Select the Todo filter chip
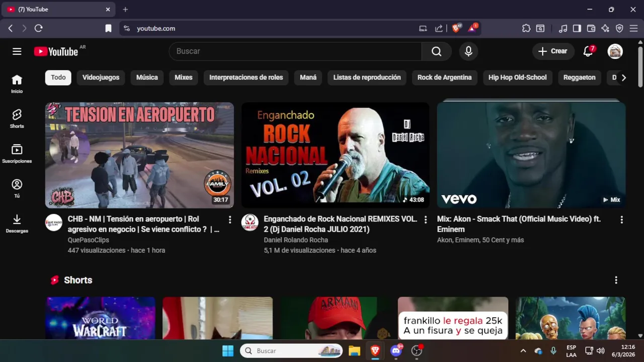 click(58, 77)
